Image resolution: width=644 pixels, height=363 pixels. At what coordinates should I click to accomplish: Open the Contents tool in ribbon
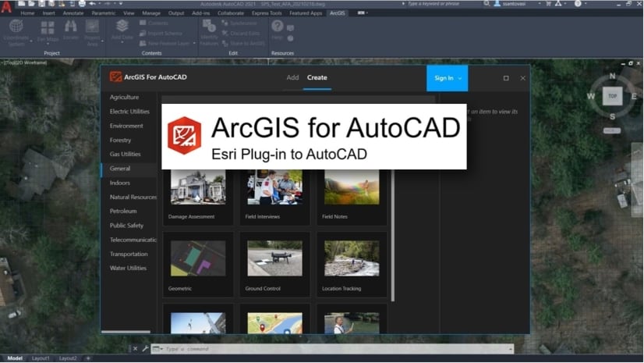pos(154,23)
